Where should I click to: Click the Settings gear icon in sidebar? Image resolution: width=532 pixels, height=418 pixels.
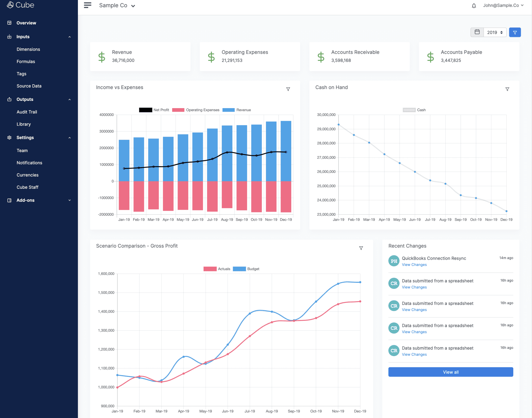tap(9, 137)
